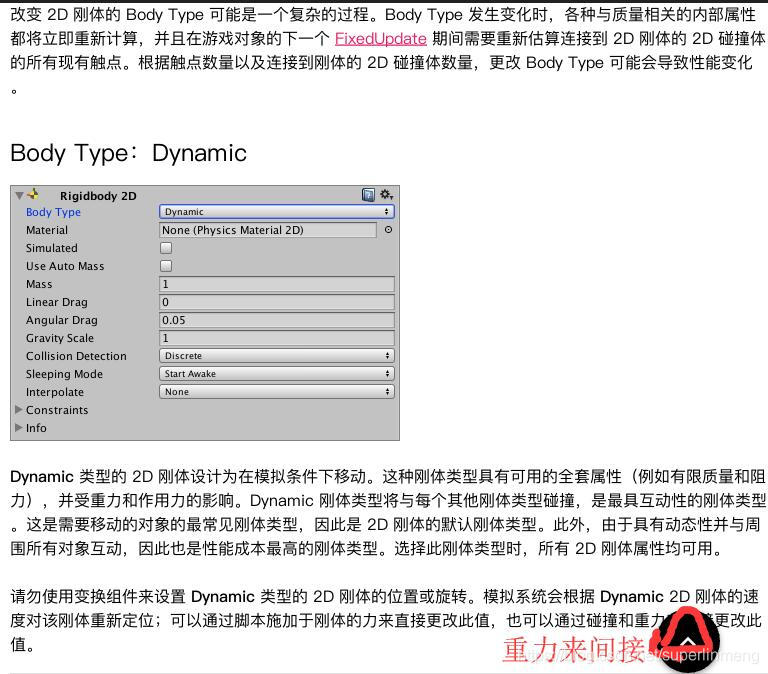768x674 pixels.
Task: Select the Interpolate label
Action: pos(55,392)
